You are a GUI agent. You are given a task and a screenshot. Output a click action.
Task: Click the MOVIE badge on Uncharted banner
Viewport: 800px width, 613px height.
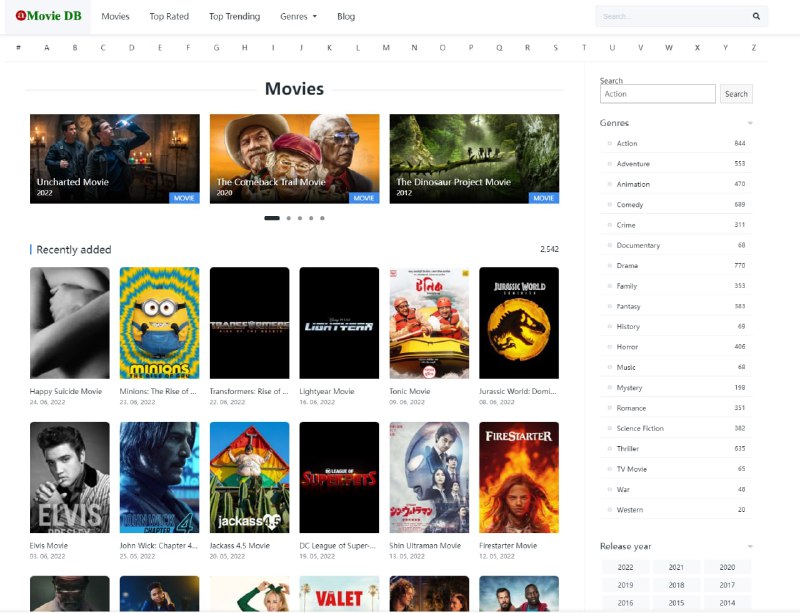[184, 198]
